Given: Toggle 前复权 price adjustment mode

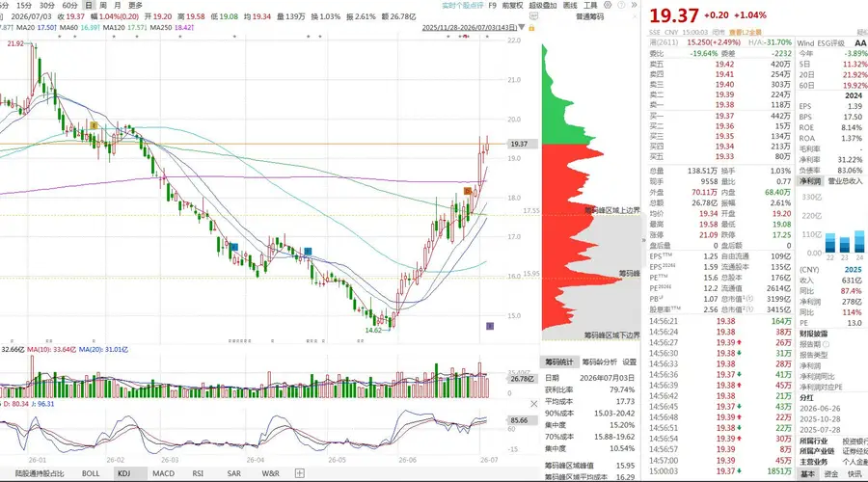Looking at the screenshot, I should coord(513,5).
